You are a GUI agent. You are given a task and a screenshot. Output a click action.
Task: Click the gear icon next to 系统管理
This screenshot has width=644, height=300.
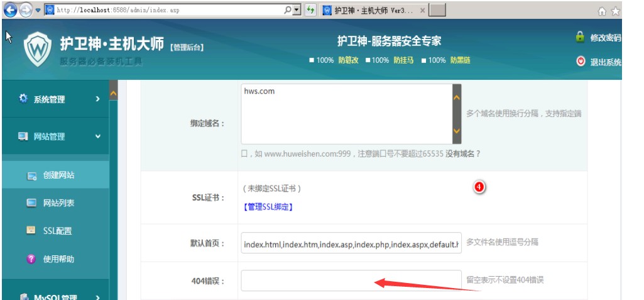pyautogui.click(x=23, y=99)
